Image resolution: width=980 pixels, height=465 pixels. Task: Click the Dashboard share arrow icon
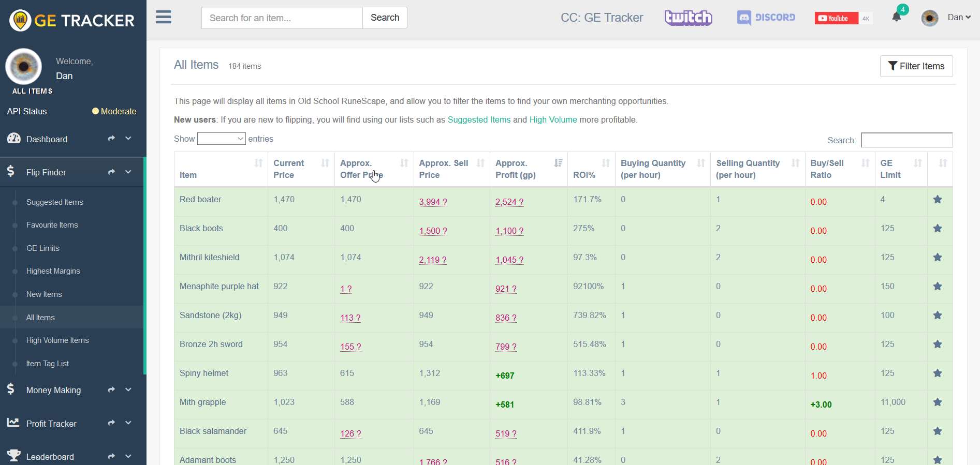point(111,139)
